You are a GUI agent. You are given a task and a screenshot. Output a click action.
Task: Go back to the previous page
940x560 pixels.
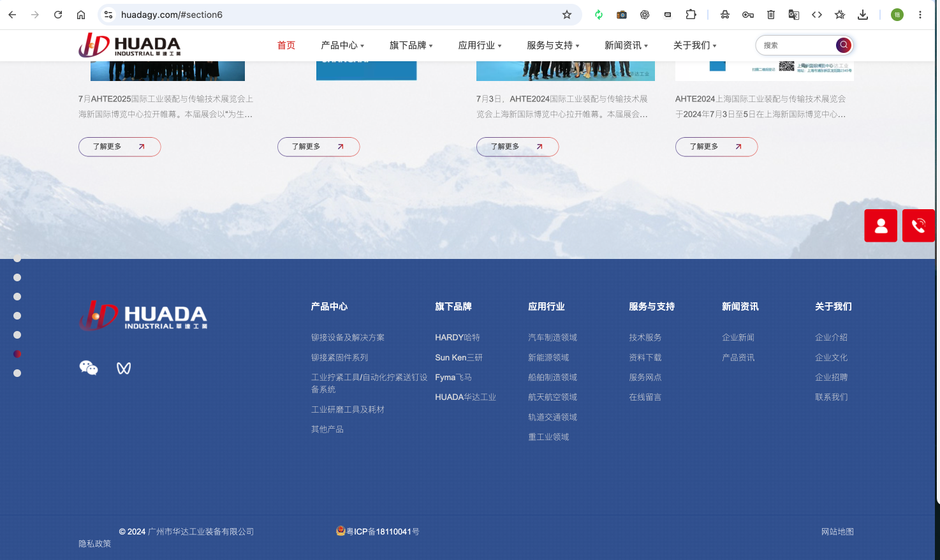tap(12, 15)
